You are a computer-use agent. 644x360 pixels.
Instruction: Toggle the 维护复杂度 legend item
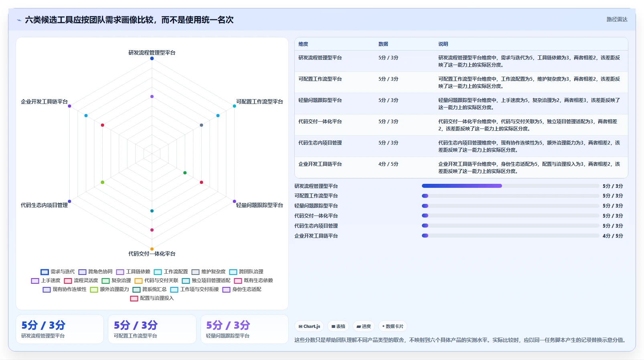click(x=209, y=272)
